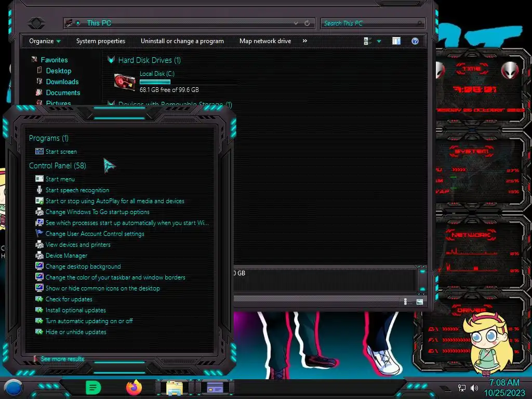
Task: Open View devices and printers
Action: pyautogui.click(x=78, y=244)
